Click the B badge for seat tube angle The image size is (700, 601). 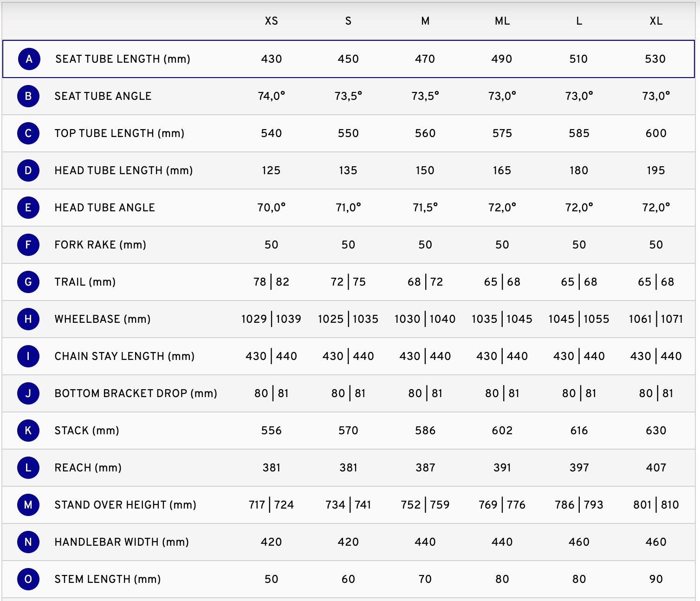(x=28, y=96)
